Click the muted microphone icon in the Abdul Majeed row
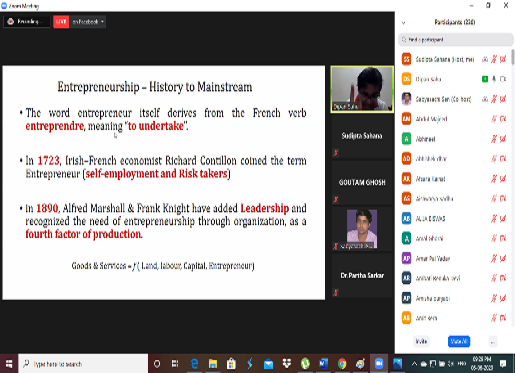The height and width of the screenshot is (373, 515). pos(494,119)
